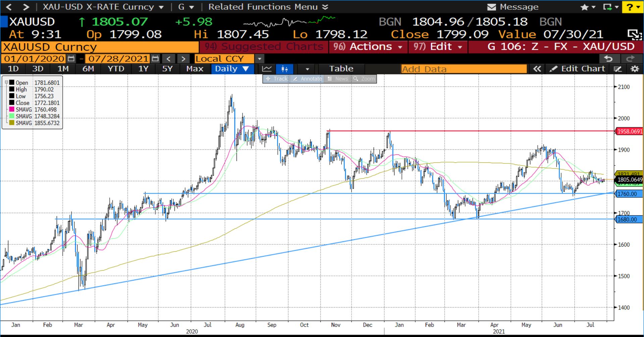Click the Open 1781.6801 legend row
644x337 pixels.
(x=34, y=83)
